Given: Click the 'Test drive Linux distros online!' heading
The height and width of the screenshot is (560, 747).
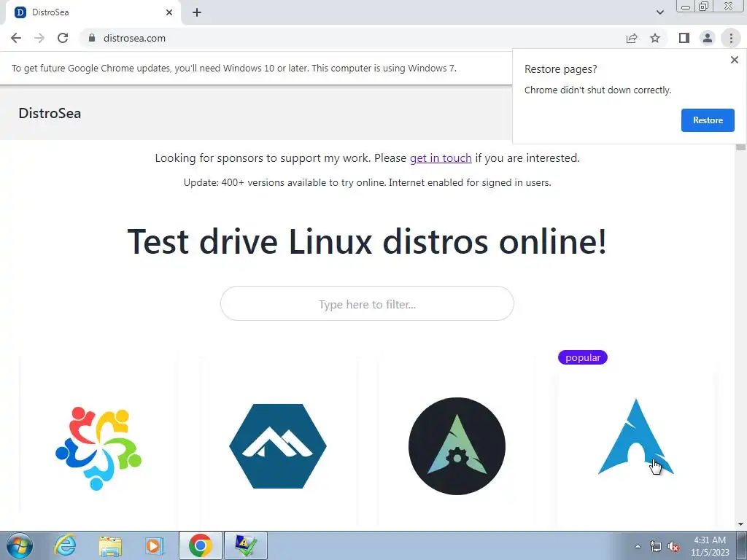Looking at the screenshot, I should click(367, 241).
